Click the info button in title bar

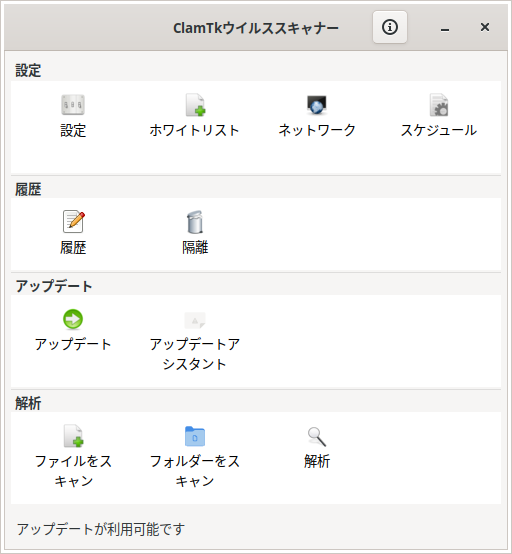pyautogui.click(x=390, y=27)
